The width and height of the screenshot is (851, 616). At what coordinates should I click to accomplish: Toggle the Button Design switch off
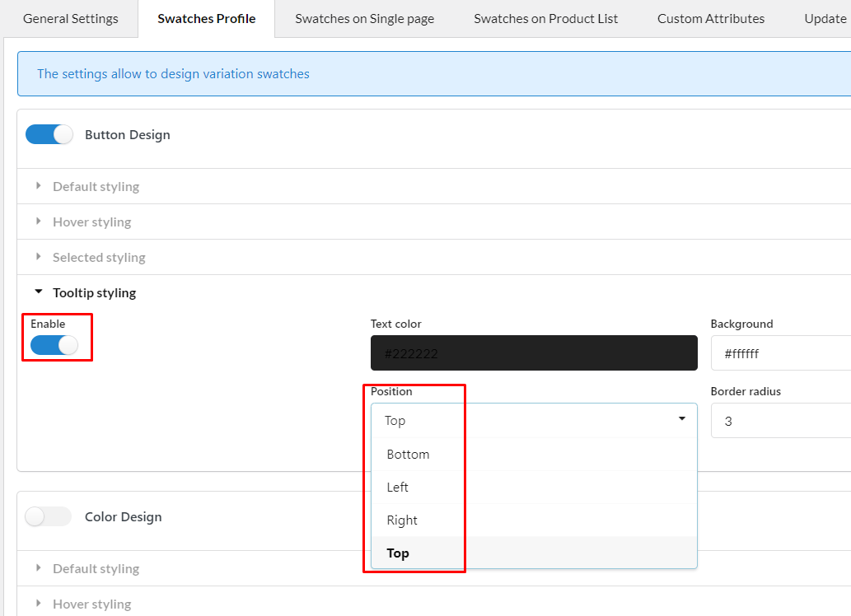49,134
